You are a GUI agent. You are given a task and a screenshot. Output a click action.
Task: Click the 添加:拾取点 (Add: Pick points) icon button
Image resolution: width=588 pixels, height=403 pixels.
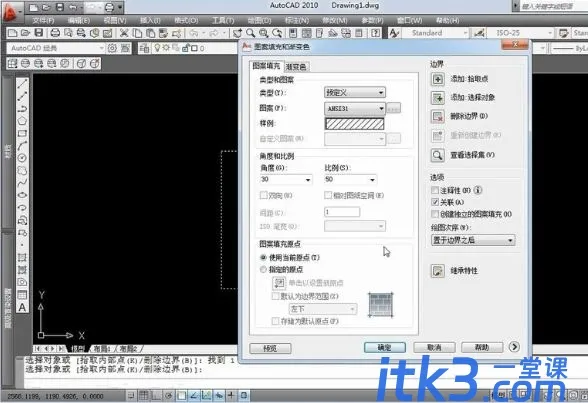[x=438, y=79]
